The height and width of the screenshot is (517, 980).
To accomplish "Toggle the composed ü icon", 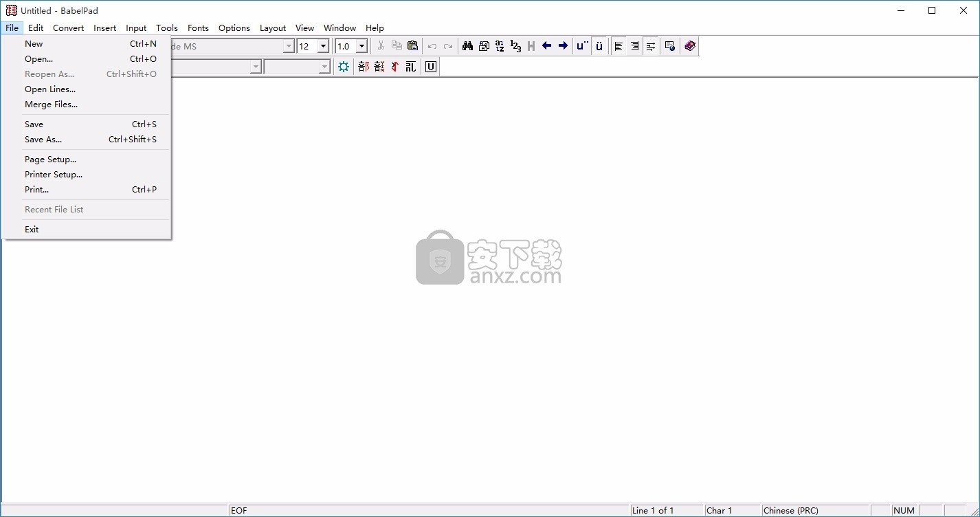I will [599, 46].
